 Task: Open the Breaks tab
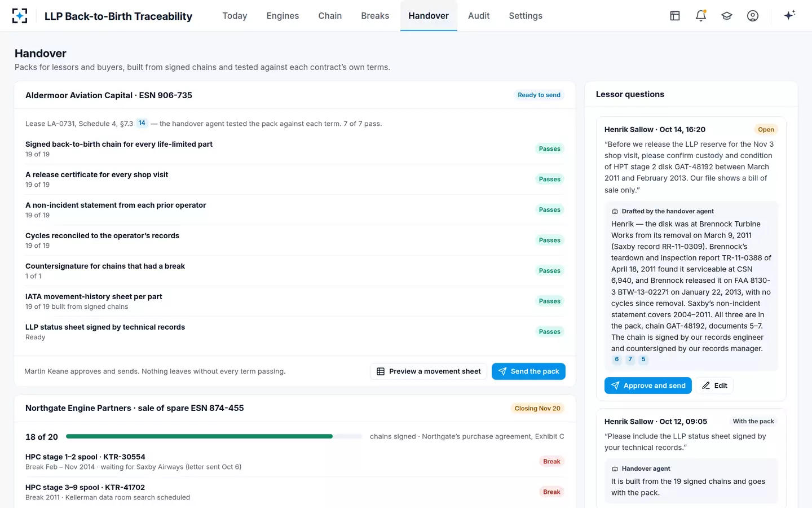coord(375,16)
